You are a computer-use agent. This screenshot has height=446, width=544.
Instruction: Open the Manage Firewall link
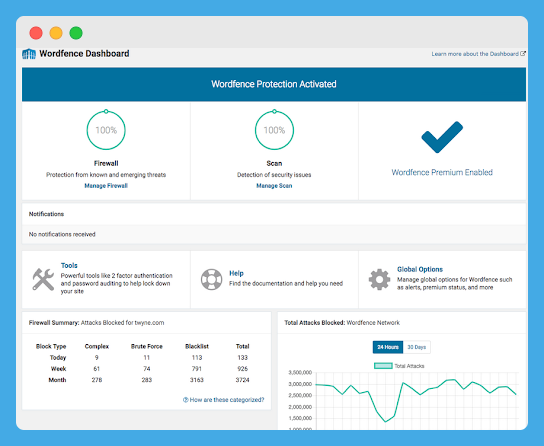(106, 186)
